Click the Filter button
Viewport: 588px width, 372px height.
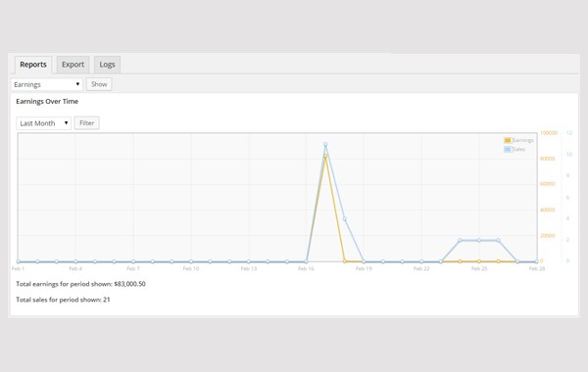pos(86,123)
